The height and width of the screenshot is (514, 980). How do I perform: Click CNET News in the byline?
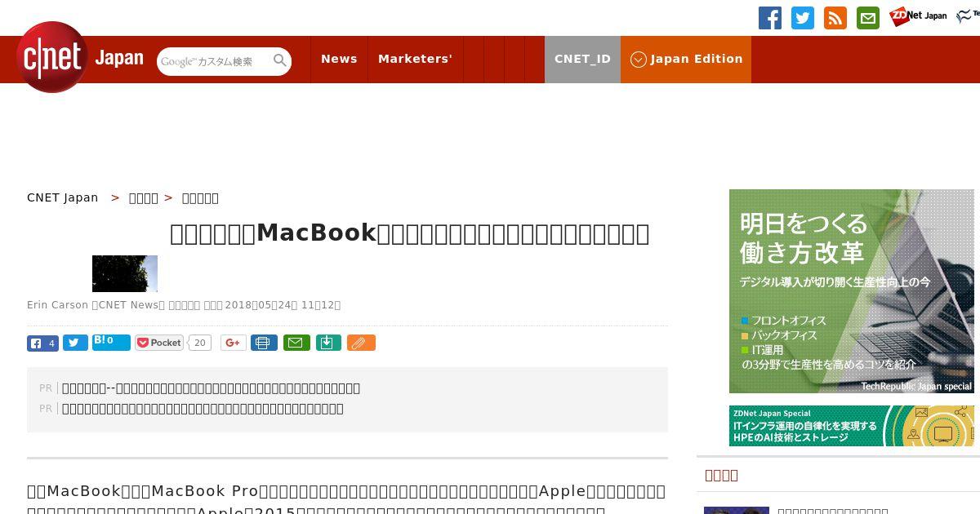pos(128,305)
